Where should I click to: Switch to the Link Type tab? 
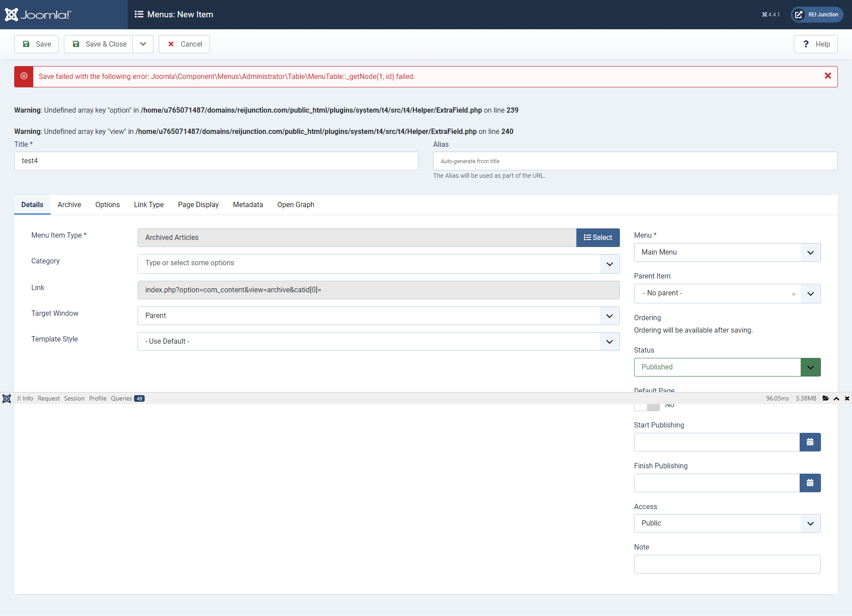[x=149, y=205]
